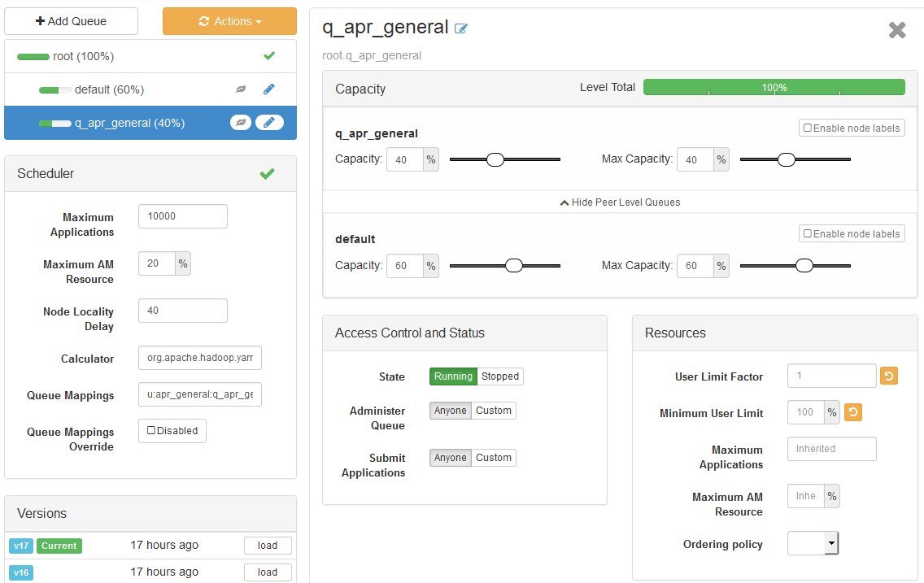Reset Minimum User Limit via orange undo icon

tap(852, 412)
